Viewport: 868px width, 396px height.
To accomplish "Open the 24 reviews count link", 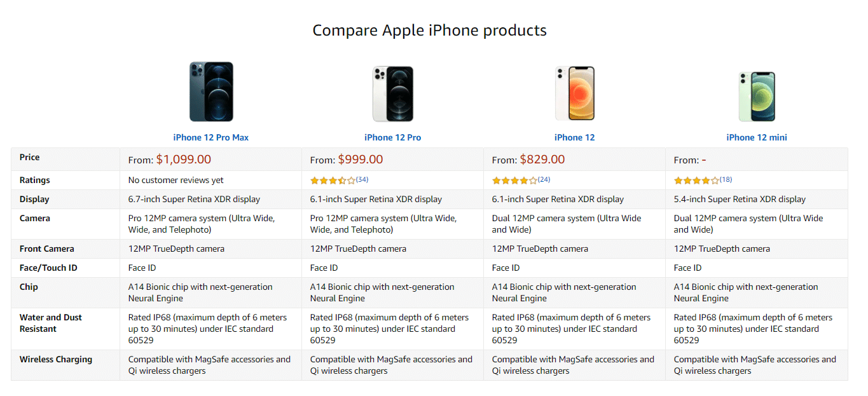I will pos(544,180).
